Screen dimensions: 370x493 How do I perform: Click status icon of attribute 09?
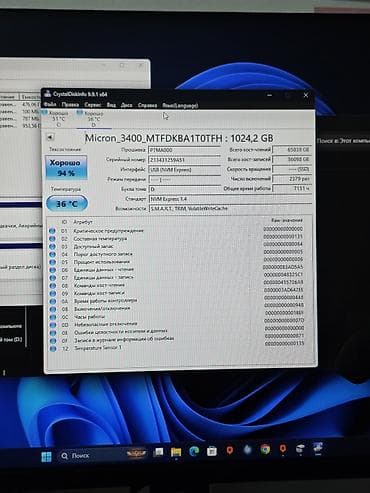point(52,294)
